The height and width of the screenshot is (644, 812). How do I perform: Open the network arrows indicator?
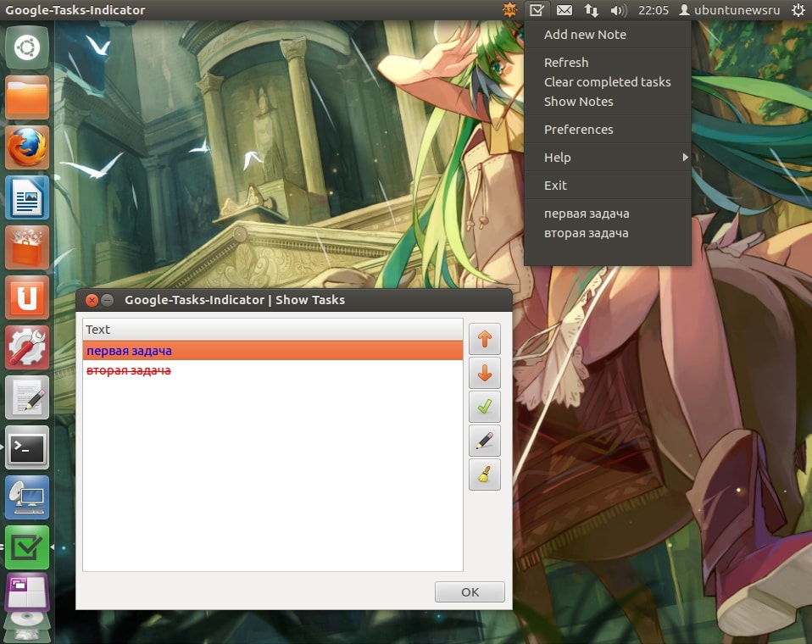(x=591, y=10)
